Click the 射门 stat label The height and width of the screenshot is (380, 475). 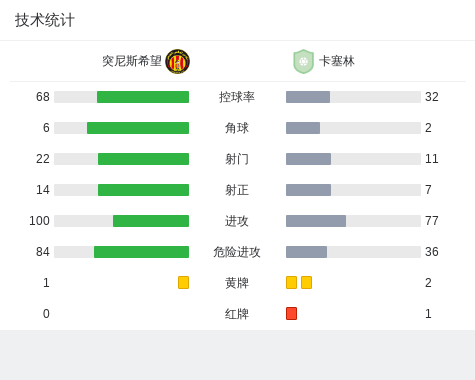coord(237,159)
